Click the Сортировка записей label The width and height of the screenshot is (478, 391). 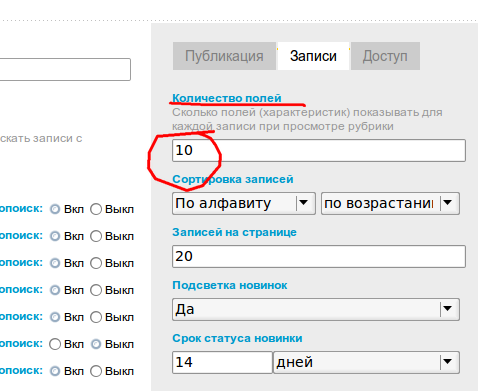(x=233, y=179)
